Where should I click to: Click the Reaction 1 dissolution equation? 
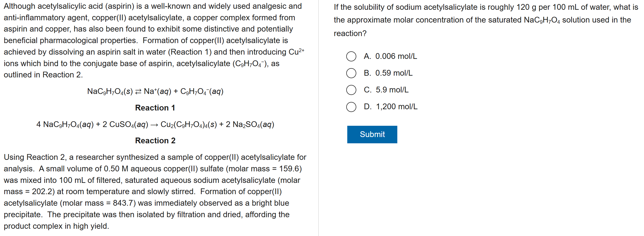click(x=155, y=91)
